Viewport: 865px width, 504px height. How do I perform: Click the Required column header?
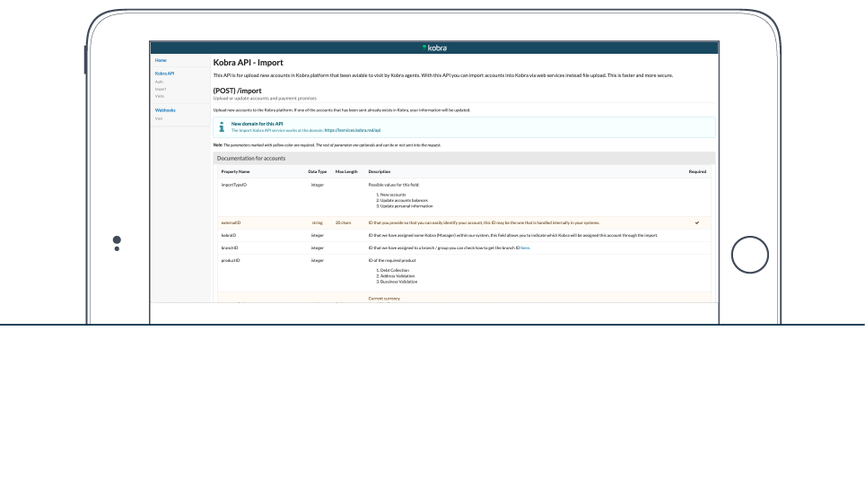tap(697, 171)
